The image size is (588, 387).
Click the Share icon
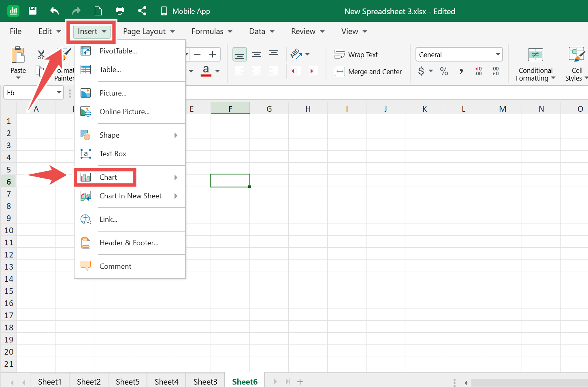tap(142, 11)
